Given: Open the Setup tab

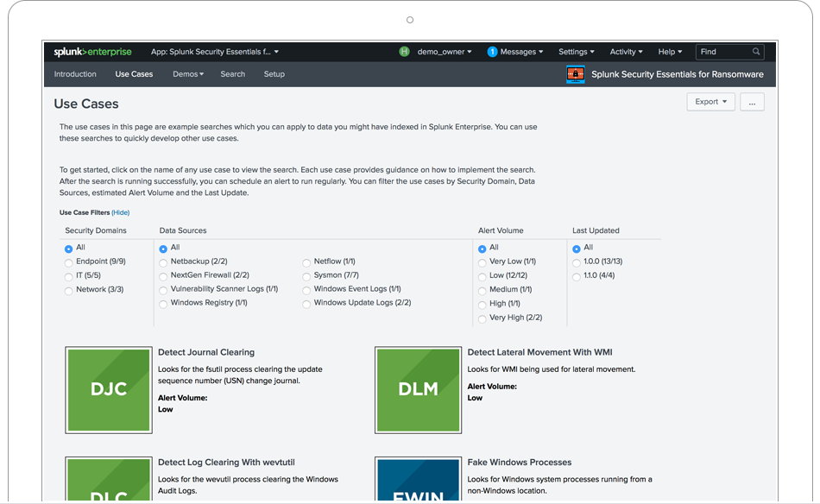Looking at the screenshot, I should 274,74.
